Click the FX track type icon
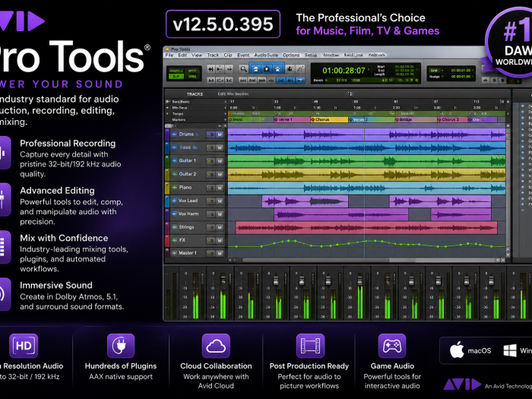532x399 pixels. pos(174,240)
